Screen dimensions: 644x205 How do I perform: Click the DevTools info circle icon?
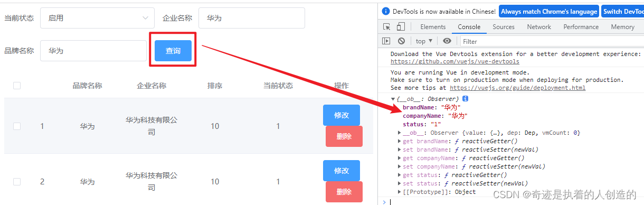point(386,11)
